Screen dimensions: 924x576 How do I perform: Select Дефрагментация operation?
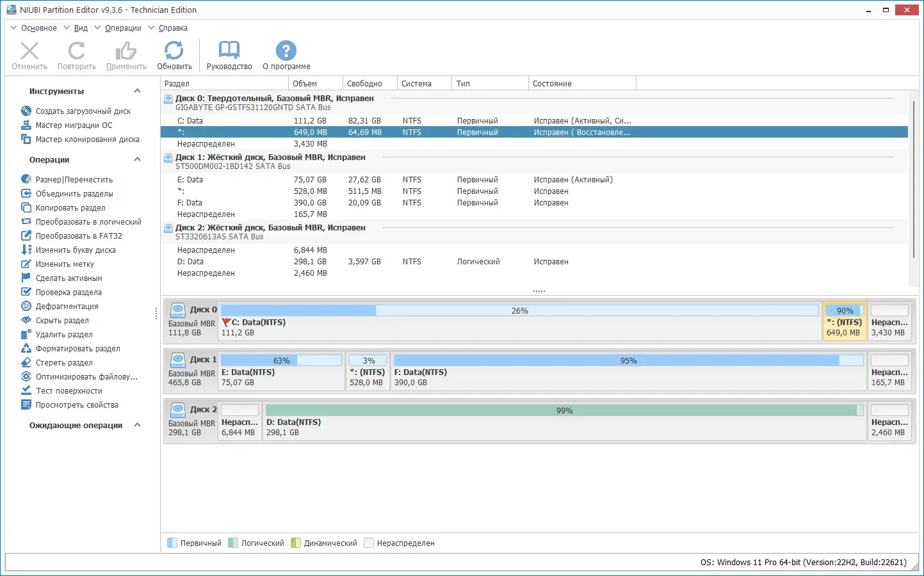pyautogui.click(x=67, y=307)
